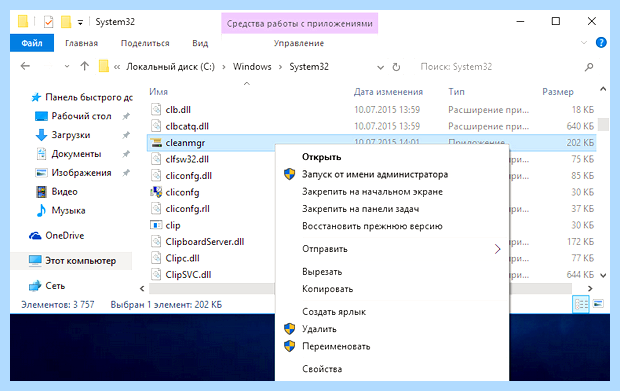The height and width of the screenshot is (391, 620).
Task: Expand the Отправить submenu arrow
Action: pyautogui.click(x=497, y=249)
